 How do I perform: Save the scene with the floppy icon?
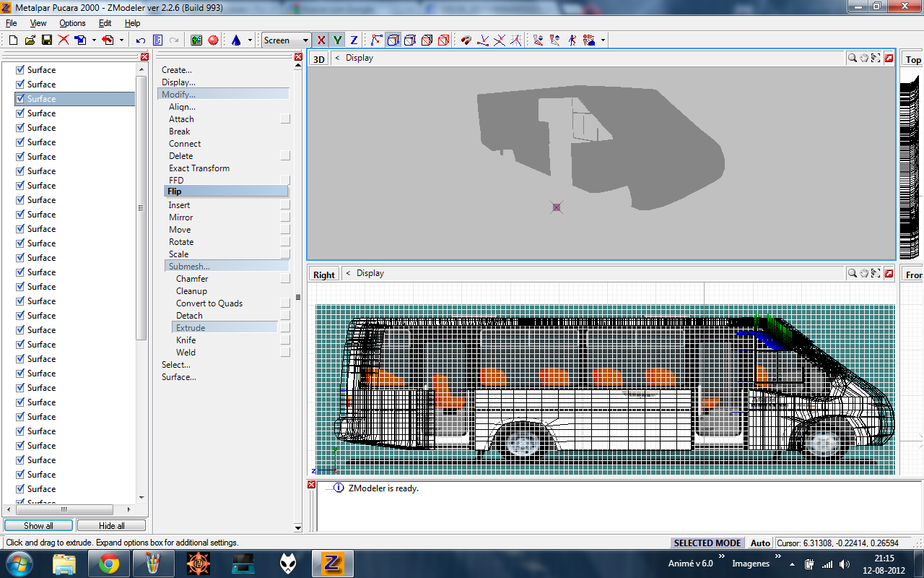(x=47, y=40)
